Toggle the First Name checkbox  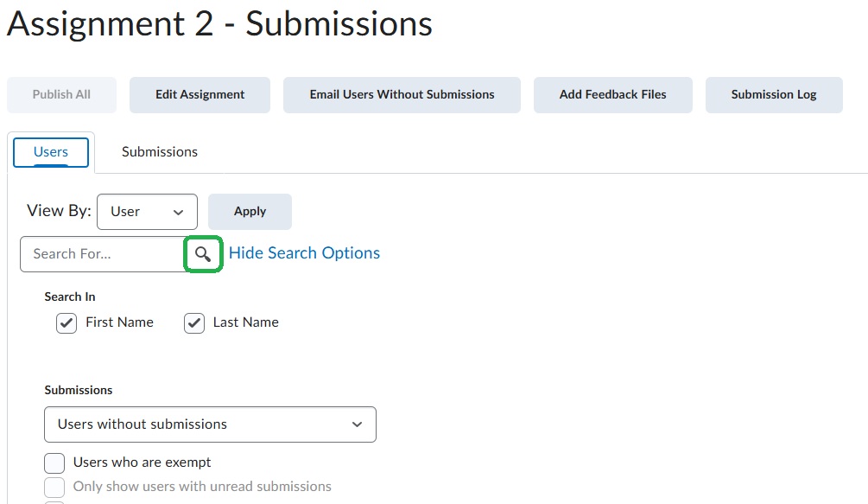coord(67,323)
